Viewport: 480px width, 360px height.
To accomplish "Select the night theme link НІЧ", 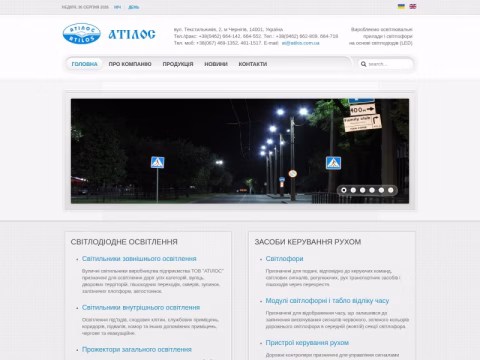I will tap(117, 7).
